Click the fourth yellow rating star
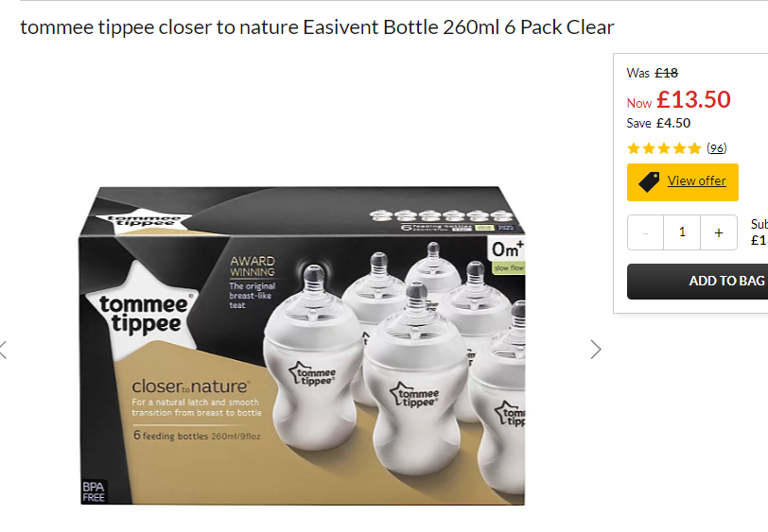The height and width of the screenshot is (532, 768). coord(679,148)
